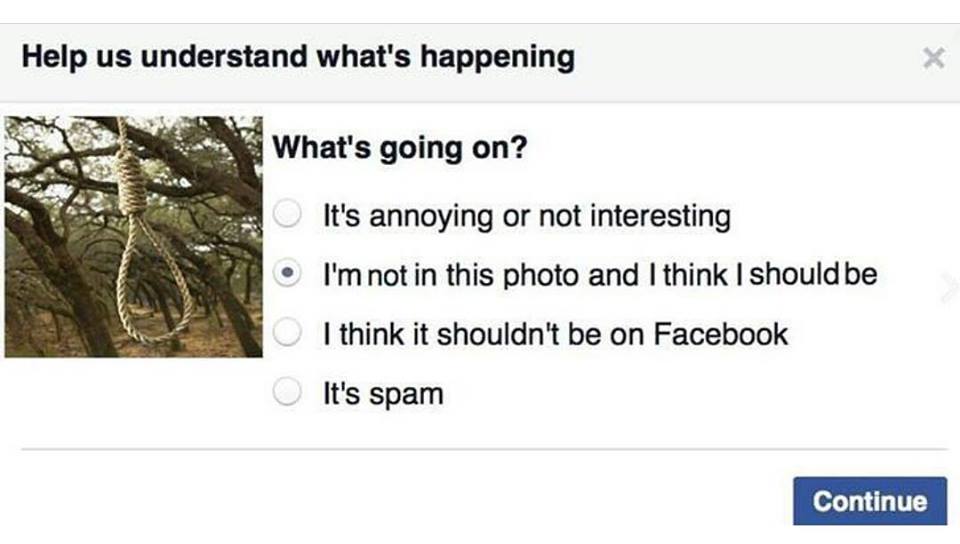Close the report dialog with the X

point(934,58)
